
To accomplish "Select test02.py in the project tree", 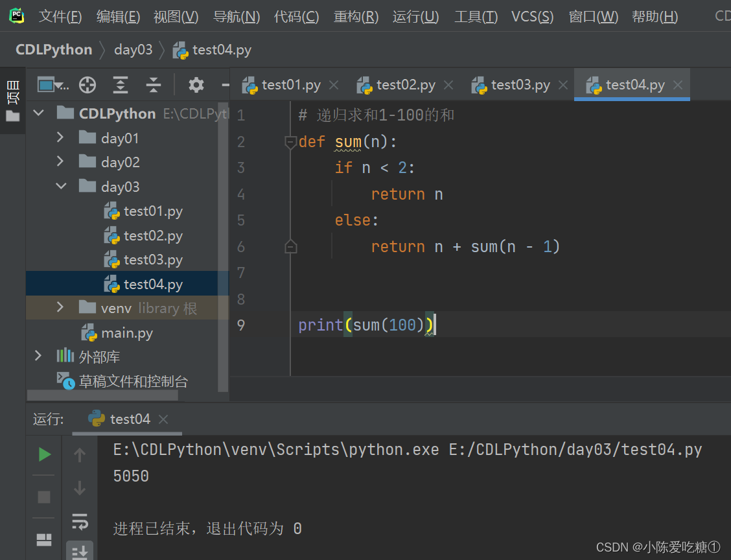I will [x=144, y=236].
